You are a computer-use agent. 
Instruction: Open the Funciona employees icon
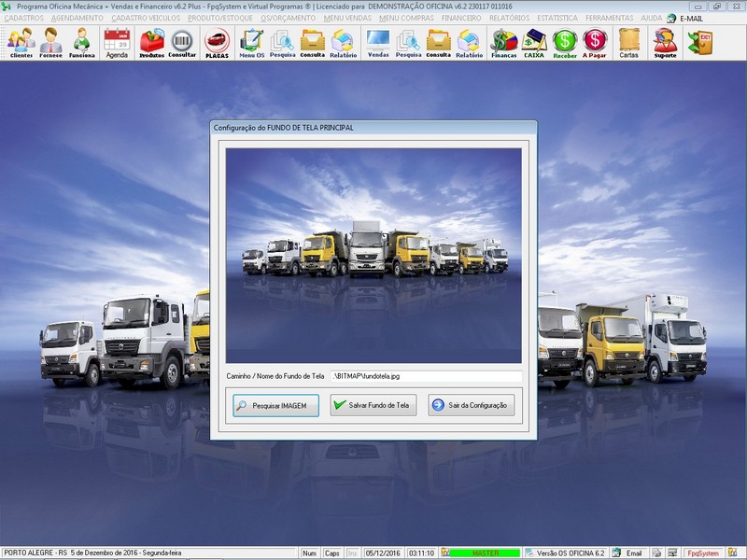[82, 42]
